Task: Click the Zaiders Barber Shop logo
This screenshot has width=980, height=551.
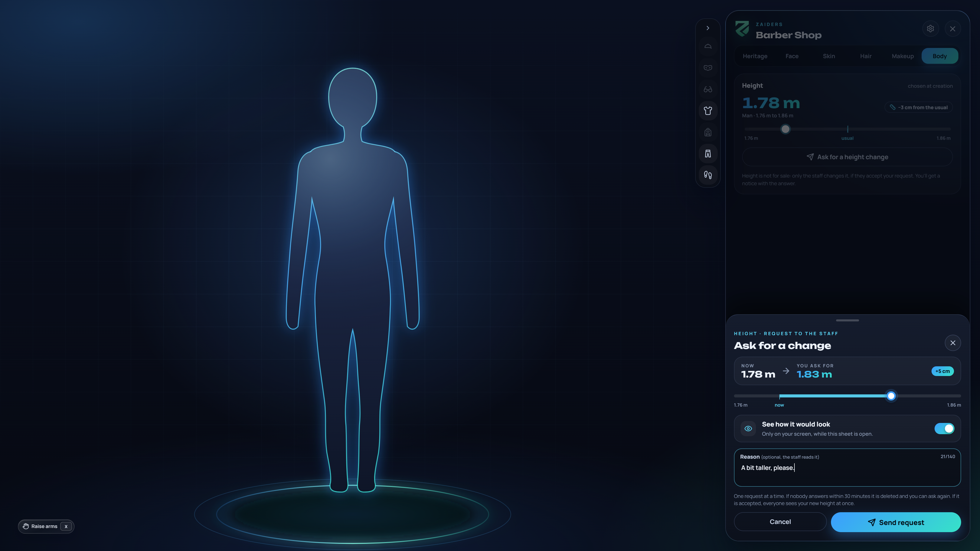Action: [742, 29]
